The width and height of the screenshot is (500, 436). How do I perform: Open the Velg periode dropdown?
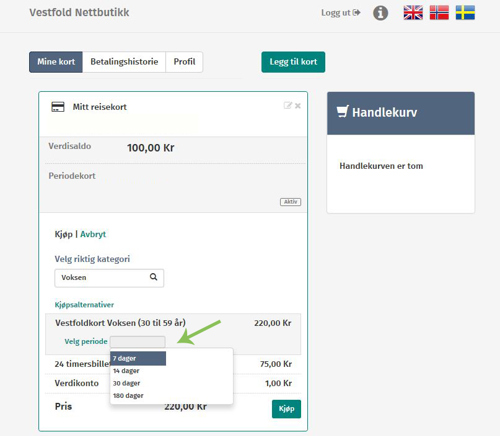coord(137,342)
